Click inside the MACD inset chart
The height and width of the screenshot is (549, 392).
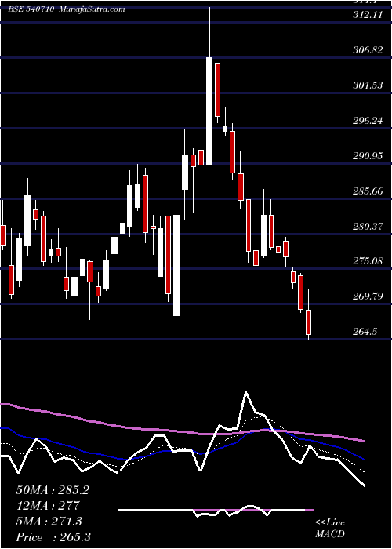216,510
